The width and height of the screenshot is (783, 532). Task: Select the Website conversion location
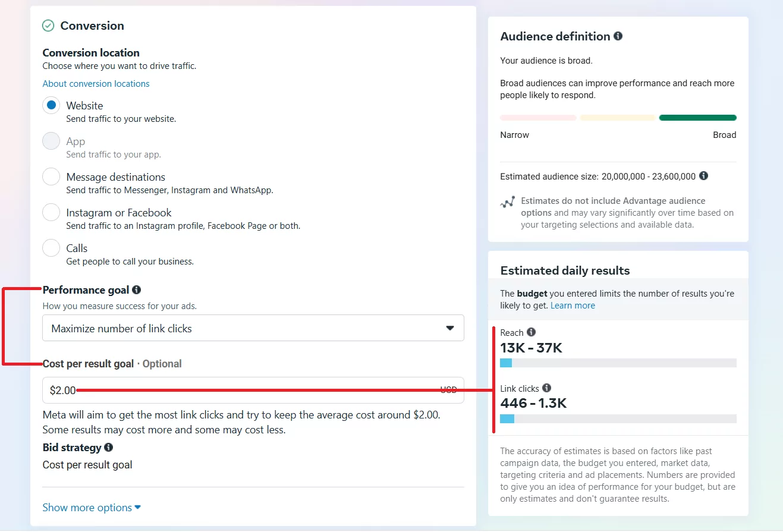click(x=52, y=106)
